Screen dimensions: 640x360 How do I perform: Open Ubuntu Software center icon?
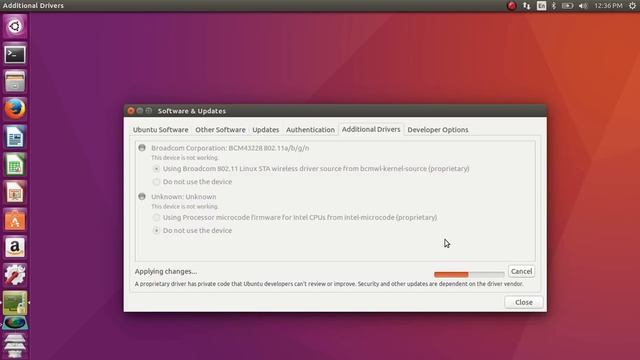point(15,220)
